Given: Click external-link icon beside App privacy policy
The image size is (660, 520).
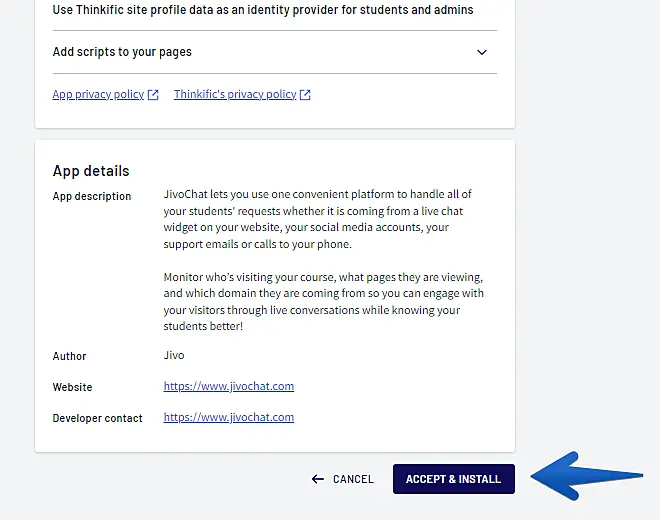Looking at the screenshot, I should (153, 95).
